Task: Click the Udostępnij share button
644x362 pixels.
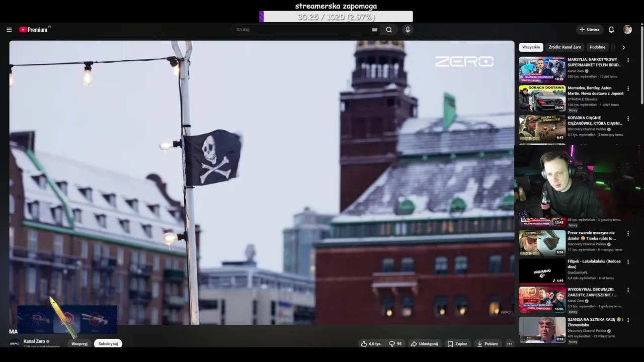Action: click(x=424, y=344)
